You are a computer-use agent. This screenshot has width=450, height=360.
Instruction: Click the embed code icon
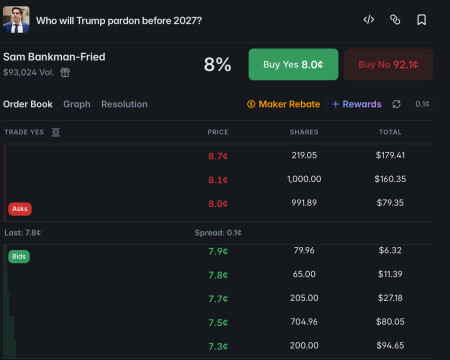coord(369,20)
